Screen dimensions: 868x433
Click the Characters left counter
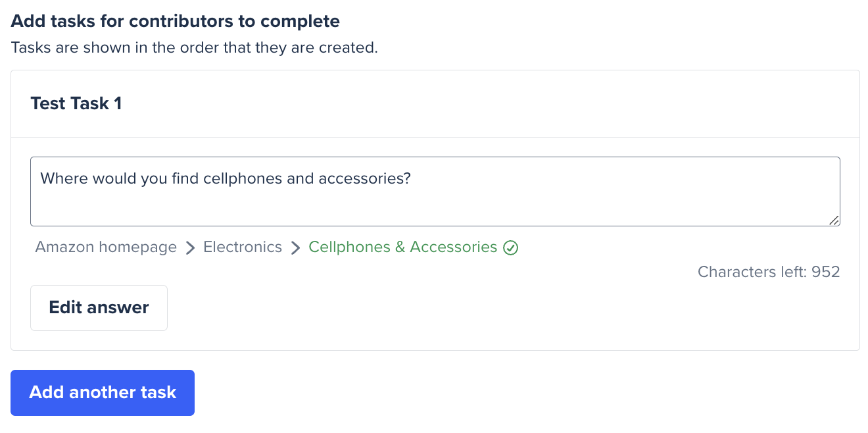(x=769, y=272)
